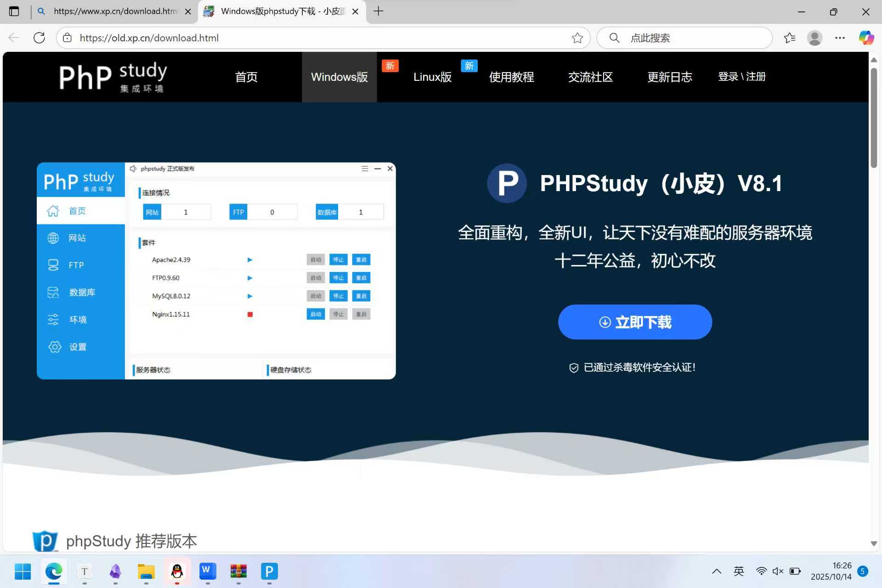The height and width of the screenshot is (588, 882).
Task: Click the volume muted tray icon
Action: (x=778, y=571)
